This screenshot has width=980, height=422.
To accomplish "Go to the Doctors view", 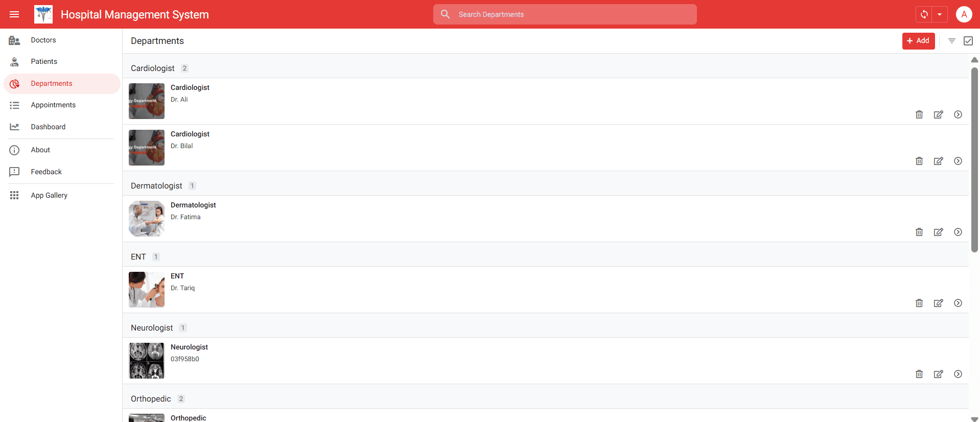I will 61,40.
